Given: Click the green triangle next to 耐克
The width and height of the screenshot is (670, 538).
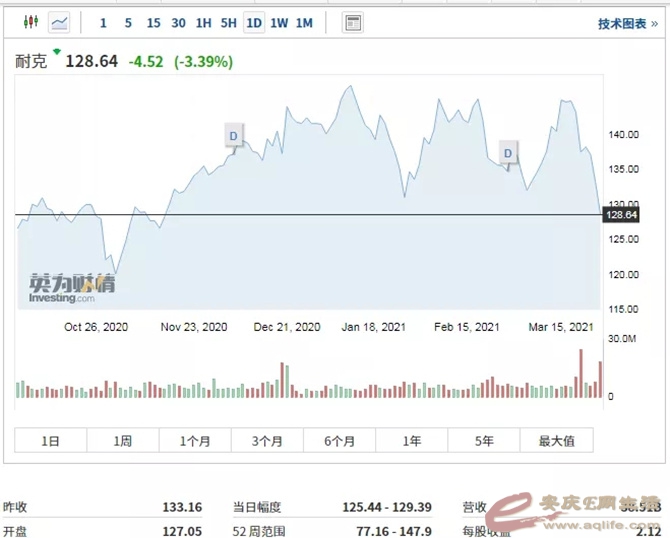Looking at the screenshot, I should pos(57,52).
